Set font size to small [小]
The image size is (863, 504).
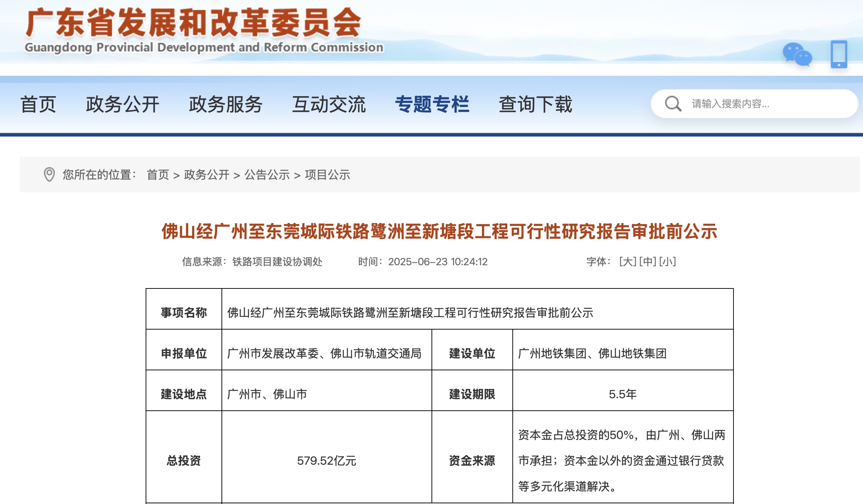[x=668, y=262]
